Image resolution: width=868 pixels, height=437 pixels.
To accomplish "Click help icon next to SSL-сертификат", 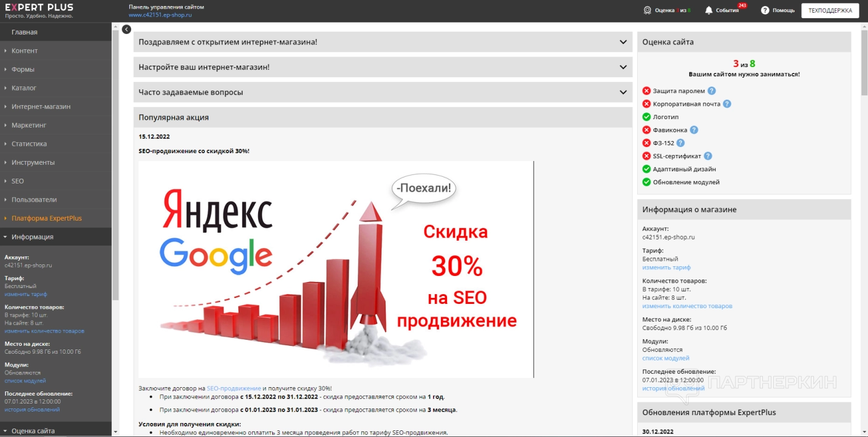I will point(708,156).
